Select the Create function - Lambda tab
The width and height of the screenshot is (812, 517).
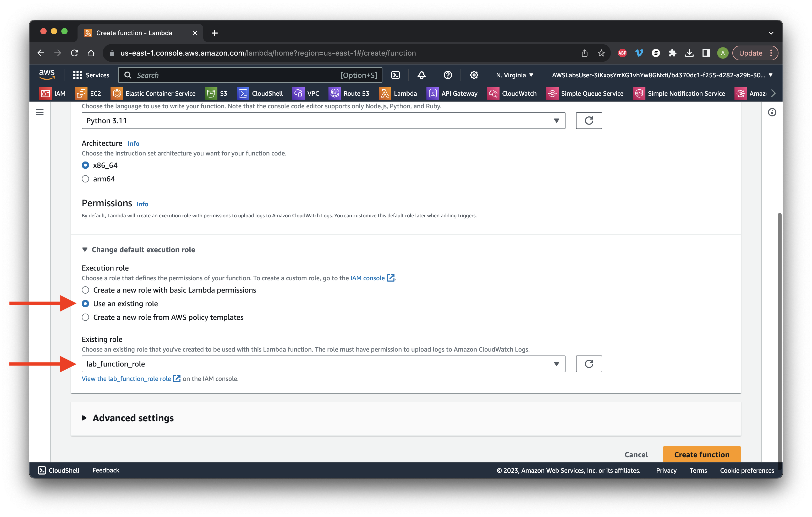click(140, 33)
